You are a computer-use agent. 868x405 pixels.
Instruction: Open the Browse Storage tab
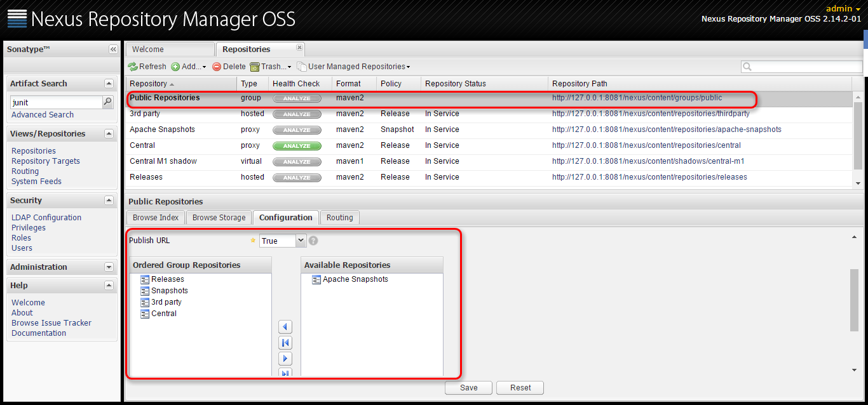[x=219, y=218]
